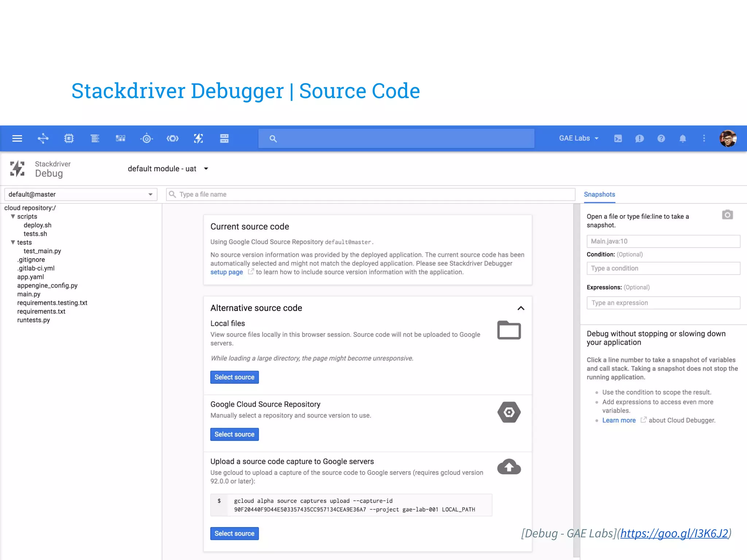This screenshot has height=560, width=747.
Task: Open the default@master branch dropdown
Action: pyautogui.click(x=81, y=194)
